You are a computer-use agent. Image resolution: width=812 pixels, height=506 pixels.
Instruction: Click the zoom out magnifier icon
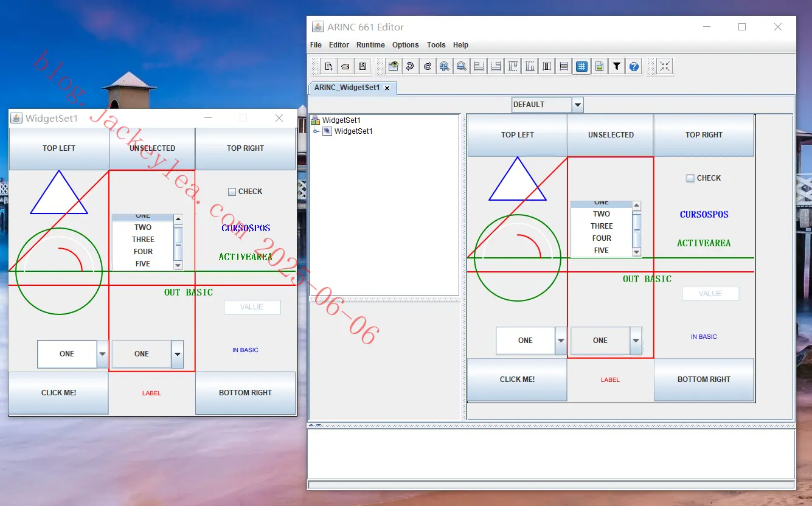tap(461, 66)
